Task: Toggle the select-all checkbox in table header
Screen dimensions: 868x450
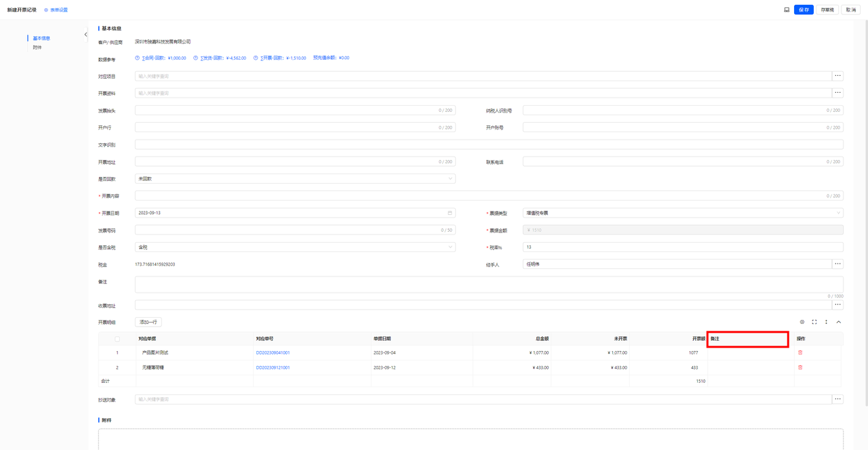Action: pyautogui.click(x=117, y=339)
